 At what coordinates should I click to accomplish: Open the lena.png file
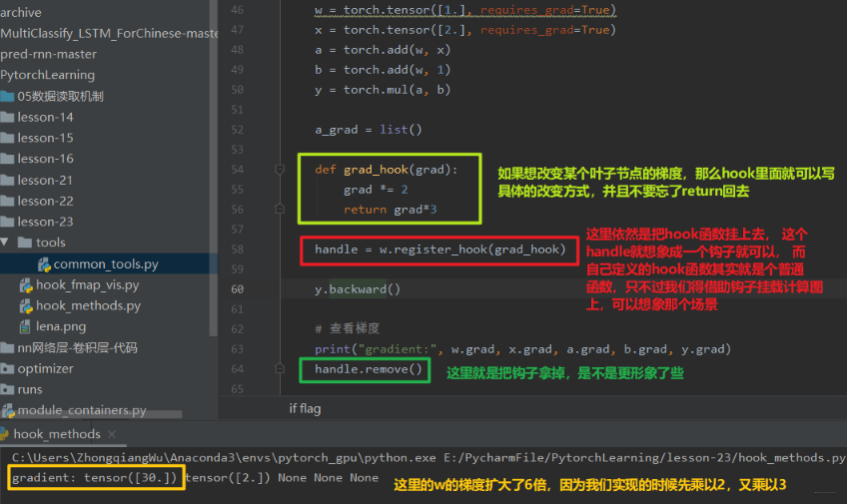(61, 326)
